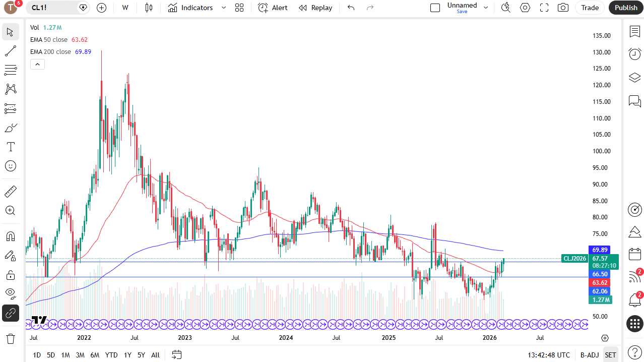Screen dimensions: 644x362
Task: Take a chart snapshot with camera
Action: [563, 8]
